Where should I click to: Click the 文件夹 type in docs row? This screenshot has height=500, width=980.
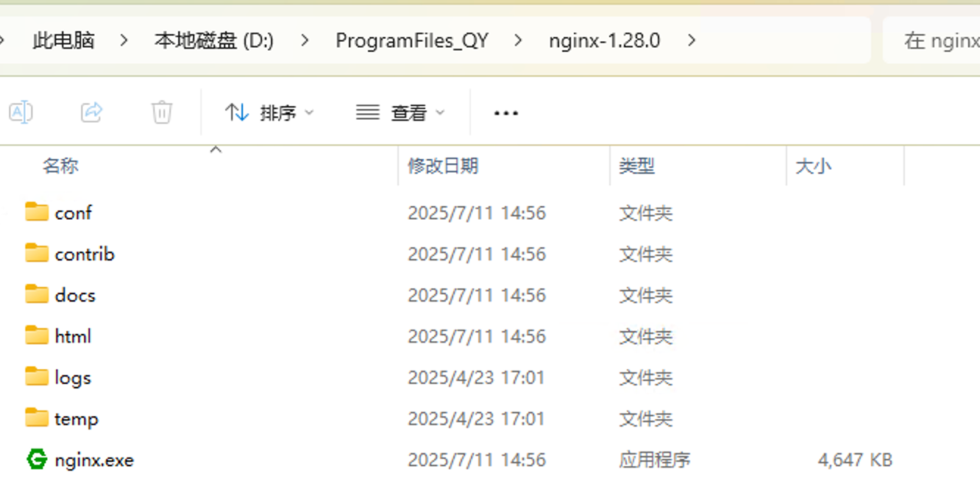click(x=646, y=296)
